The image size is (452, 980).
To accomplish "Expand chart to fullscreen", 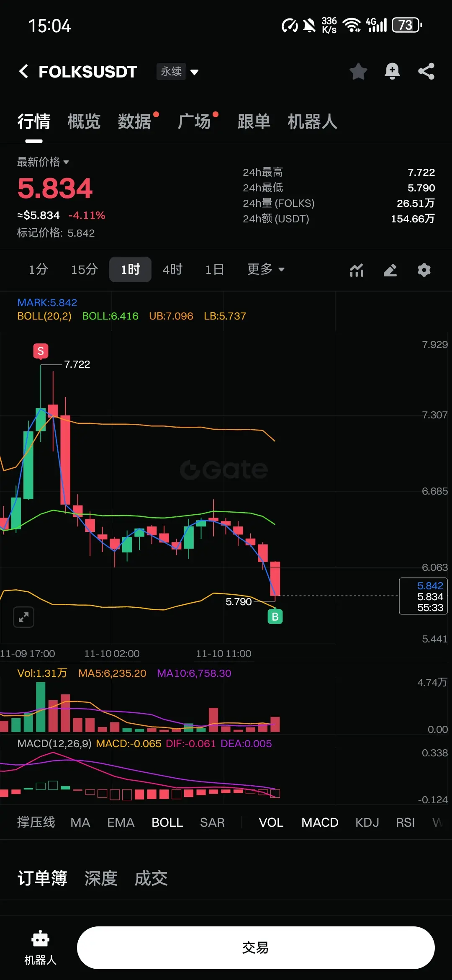I will (24, 617).
